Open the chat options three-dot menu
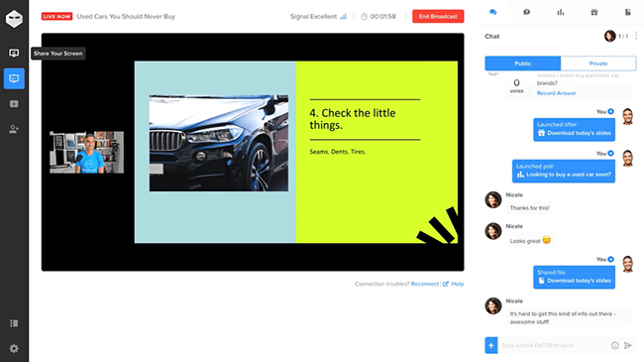This screenshot has height=362, width=644. (x=636, y=36)
